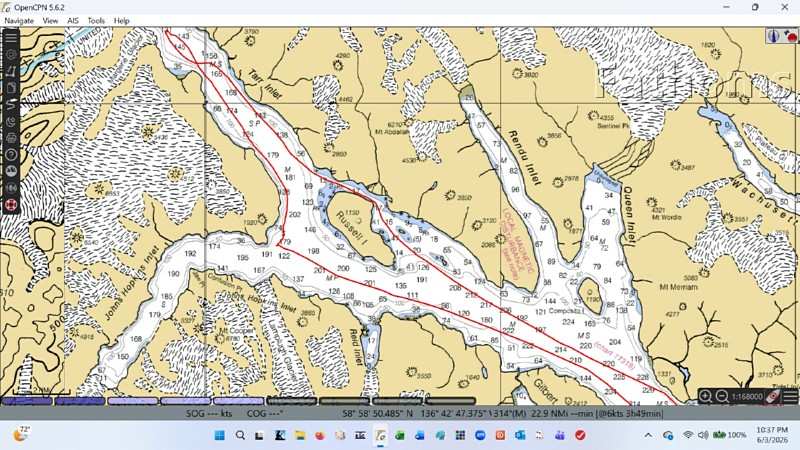Screen dimensions: 800x450
Task: Click the Russell I label on chart
Action: click(x=352, y=228)
